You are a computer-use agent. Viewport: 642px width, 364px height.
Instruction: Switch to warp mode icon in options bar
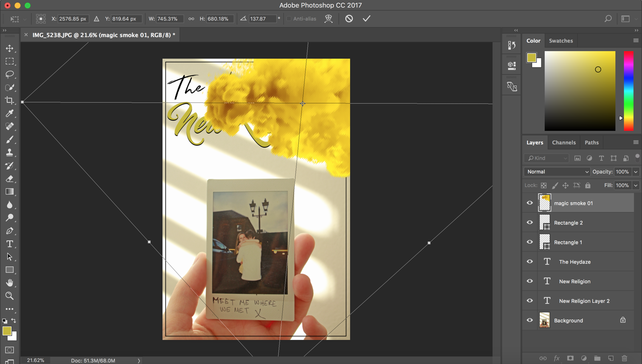coord(328,19)
